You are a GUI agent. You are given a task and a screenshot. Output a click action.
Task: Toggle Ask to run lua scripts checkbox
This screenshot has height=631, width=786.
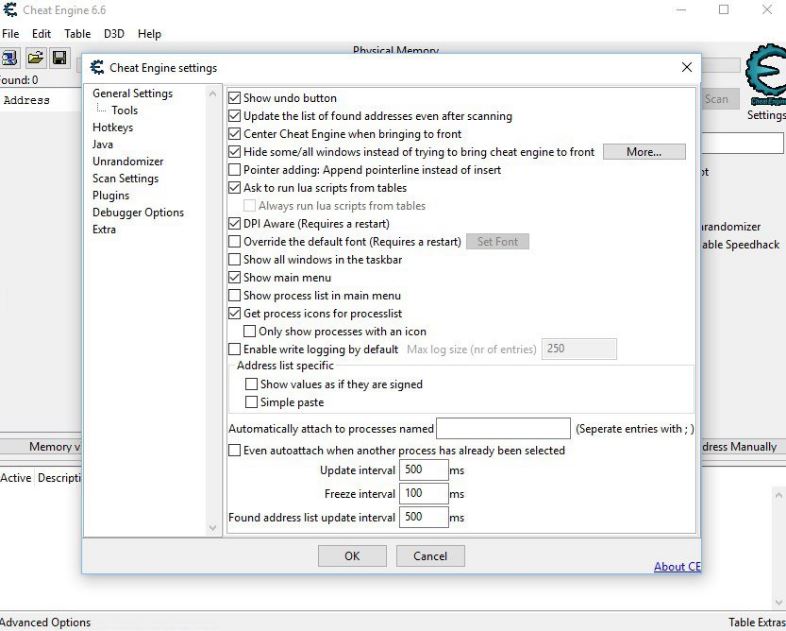(235, 187)
